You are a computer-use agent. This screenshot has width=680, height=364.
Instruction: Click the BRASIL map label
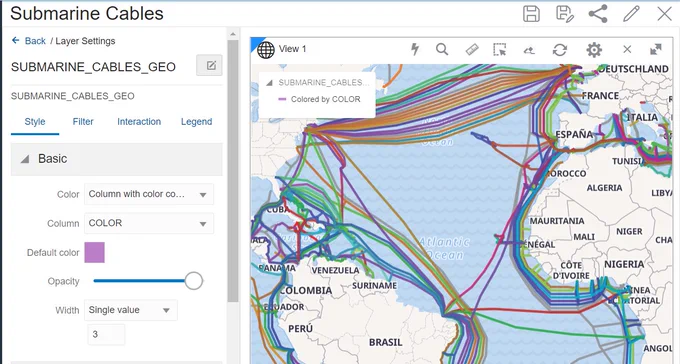[x=386, y=343]
